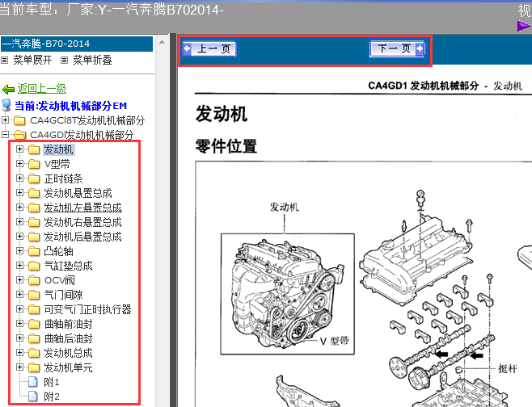532x407 pixels.
Task: Expand the 可变气门正时执行器 tree node
Action: [19, 309]
